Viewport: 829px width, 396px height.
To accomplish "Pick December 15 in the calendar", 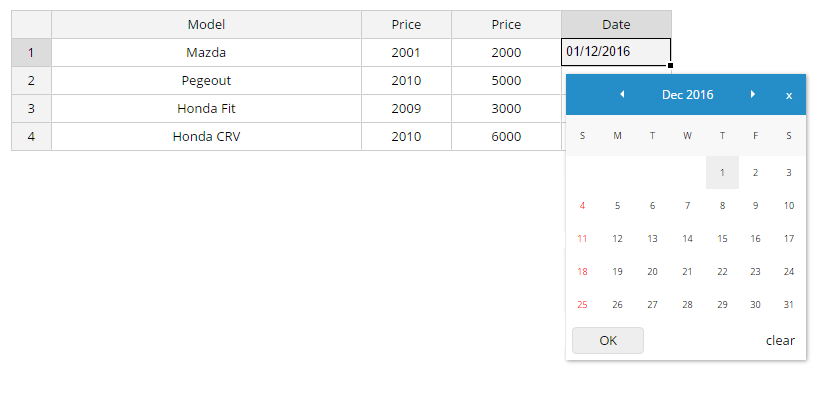I will tap(722, 238).
